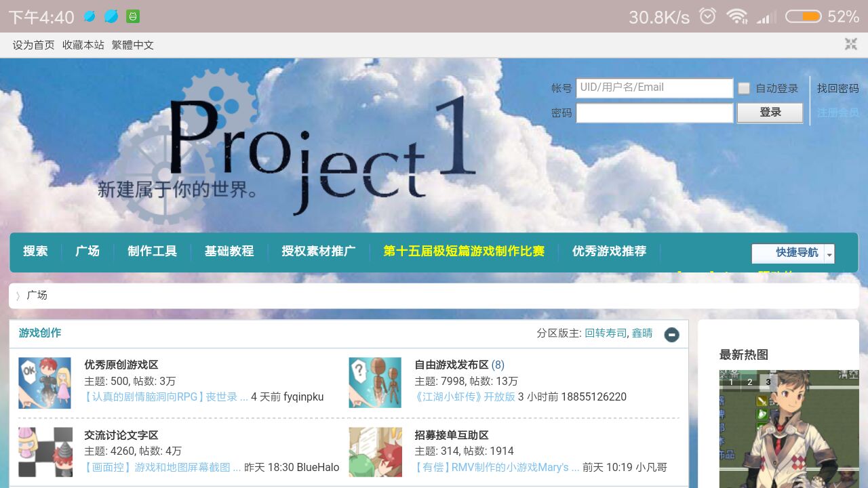Click the 注册会员 link
This screenshot has width=868, height=488.
click(x=838, y=113)
